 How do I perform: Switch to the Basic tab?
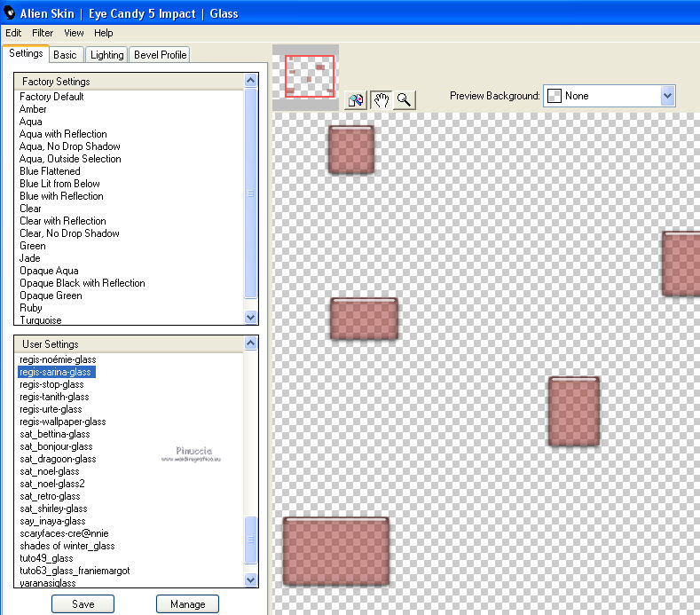tap(65, 55)
